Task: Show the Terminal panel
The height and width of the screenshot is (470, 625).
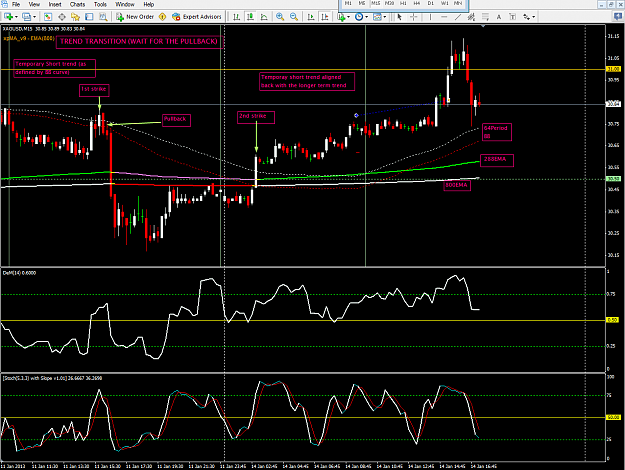Action: (89, 17)
